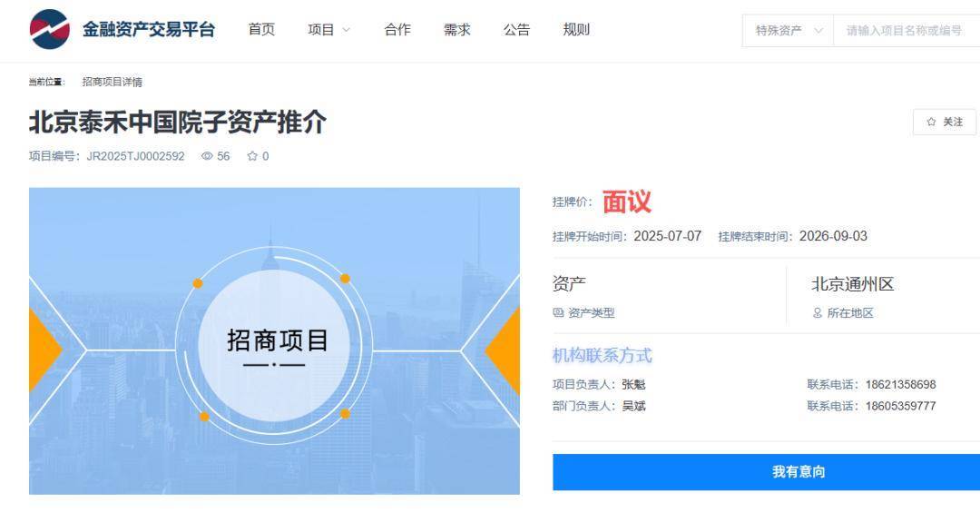Open the 首页 menu item
The width and height of the screenshot is (980, 532).
pos(261,29)
